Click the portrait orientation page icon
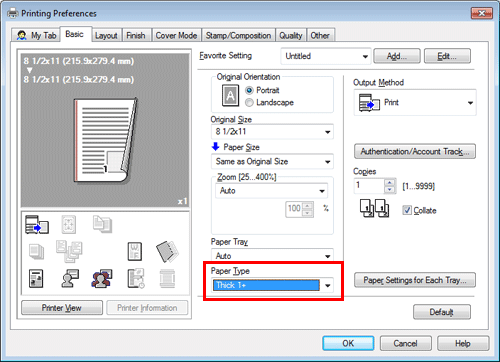Viewport: 500px width, 362px height. click(230, 95)
